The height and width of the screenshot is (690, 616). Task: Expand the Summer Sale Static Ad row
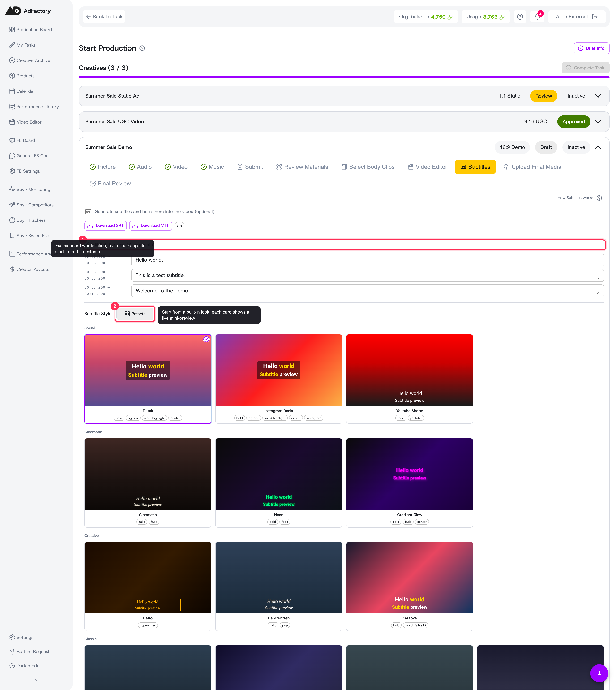click(598, 96)
